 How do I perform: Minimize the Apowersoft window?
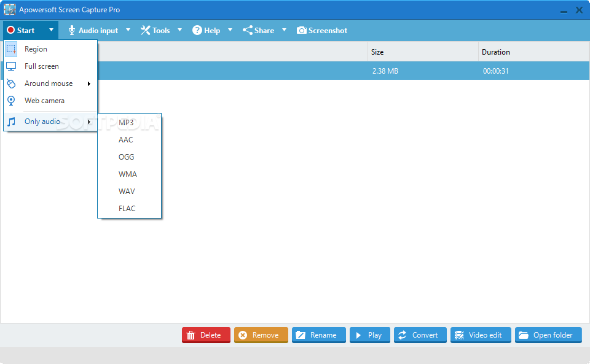pos(564,12)
